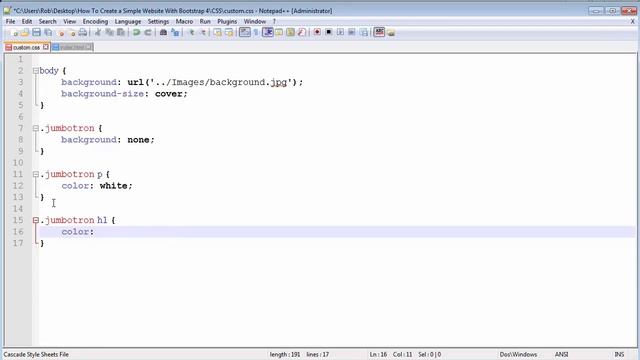Click in the 'color:' line 16 text

tap(78, 231)
